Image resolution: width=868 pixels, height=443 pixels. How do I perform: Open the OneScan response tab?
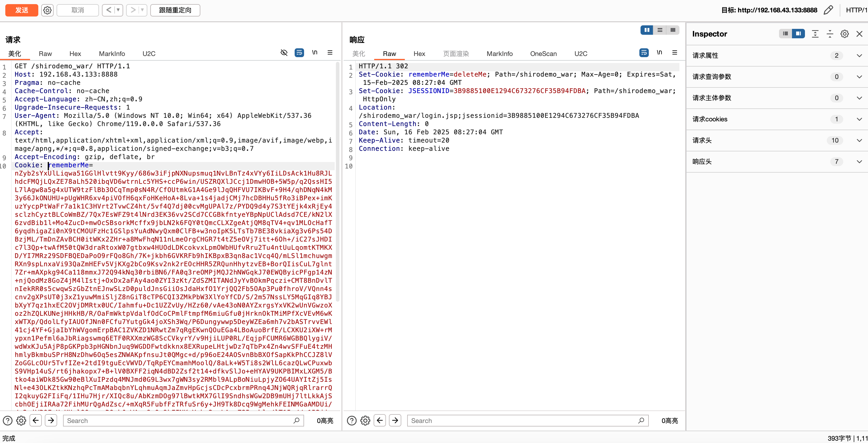point(543,54)
